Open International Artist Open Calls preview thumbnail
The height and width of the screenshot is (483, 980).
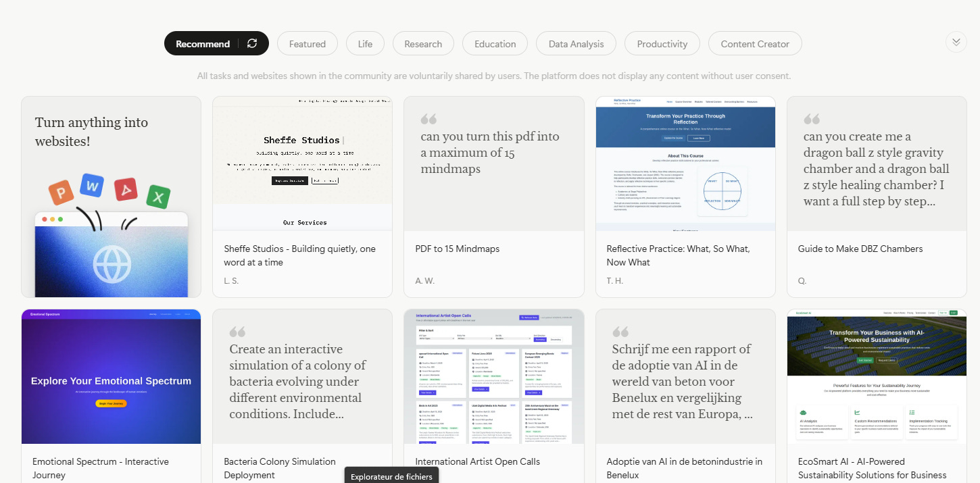pyautogui.click(x=494, y=376)
